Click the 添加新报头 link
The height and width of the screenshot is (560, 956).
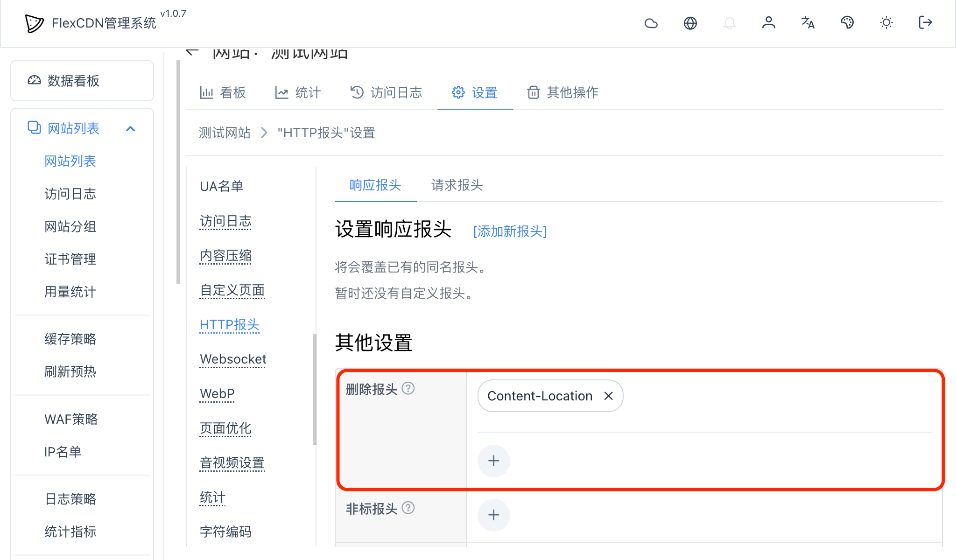click(x=510, y=232)
